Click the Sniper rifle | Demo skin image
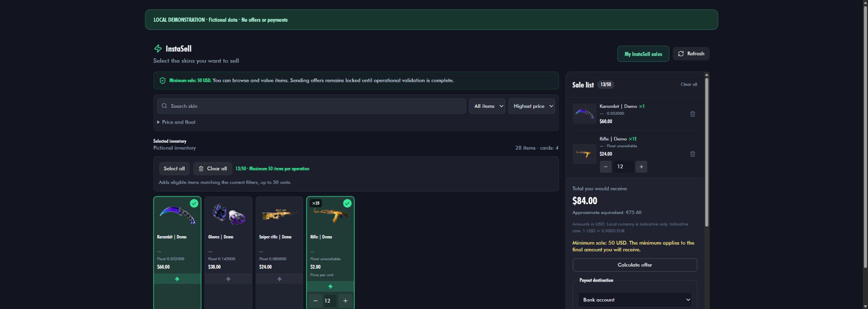This screenshot has width=868, height=309. (x=280, y=214)
